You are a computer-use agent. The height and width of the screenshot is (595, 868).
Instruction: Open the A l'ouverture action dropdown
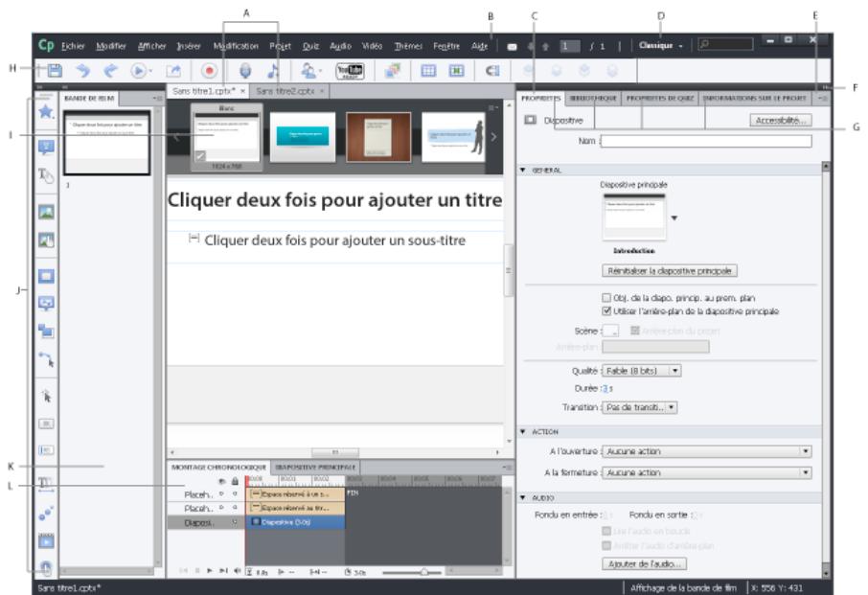click(707, 451)
